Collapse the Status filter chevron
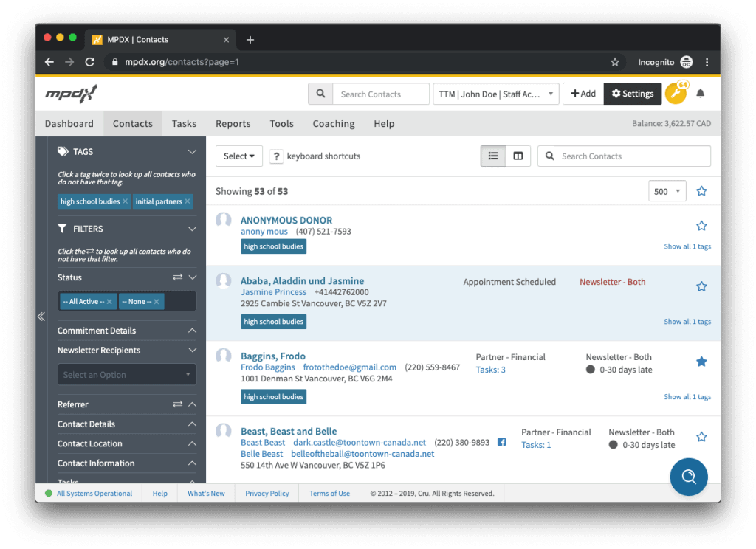 (x=193, y=277)
